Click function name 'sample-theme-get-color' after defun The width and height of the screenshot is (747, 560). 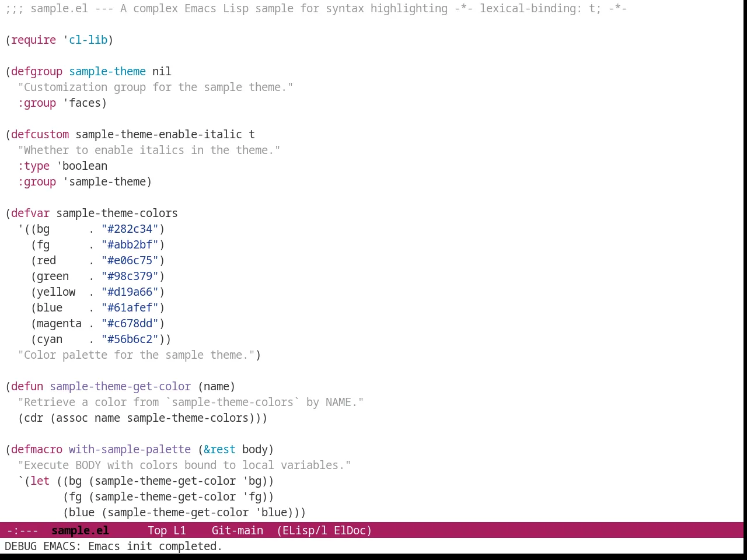click(x=120, y=386)
